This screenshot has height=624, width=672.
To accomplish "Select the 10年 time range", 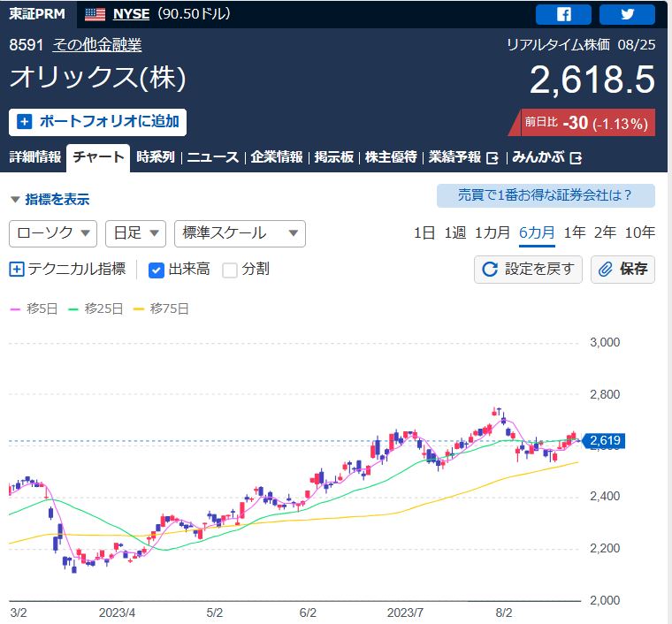I will [x=639, y=233].
